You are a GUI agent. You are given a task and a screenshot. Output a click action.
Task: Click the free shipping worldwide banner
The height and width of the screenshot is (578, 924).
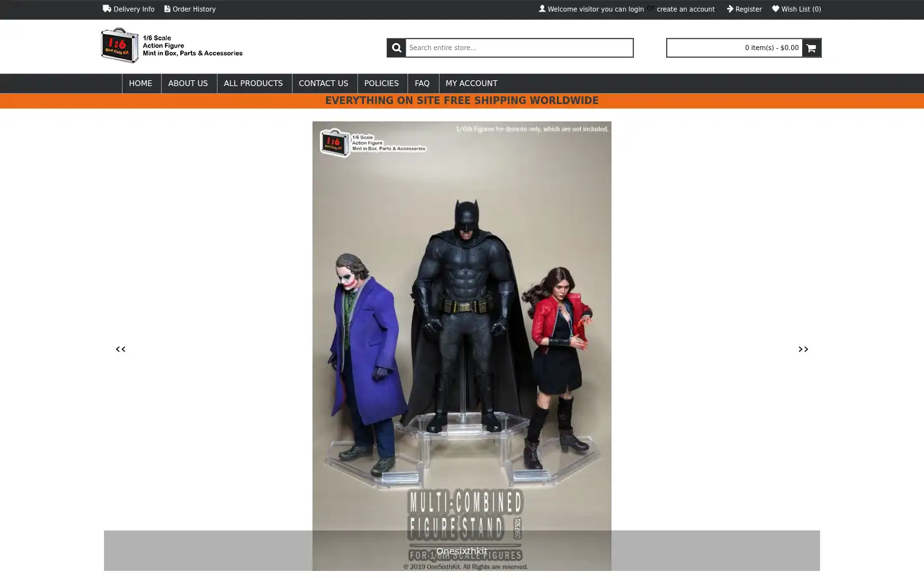coord(462,101)
